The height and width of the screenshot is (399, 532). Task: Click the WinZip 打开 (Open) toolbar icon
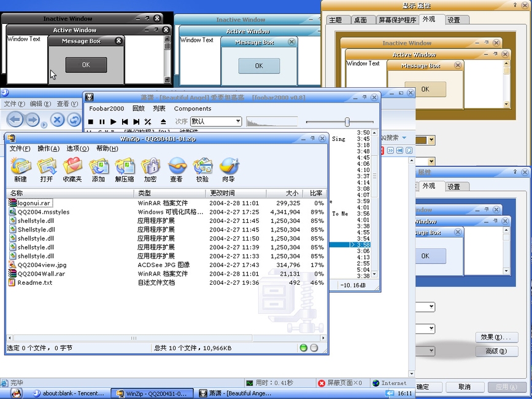pyautogui.click(x=47, y=169)
